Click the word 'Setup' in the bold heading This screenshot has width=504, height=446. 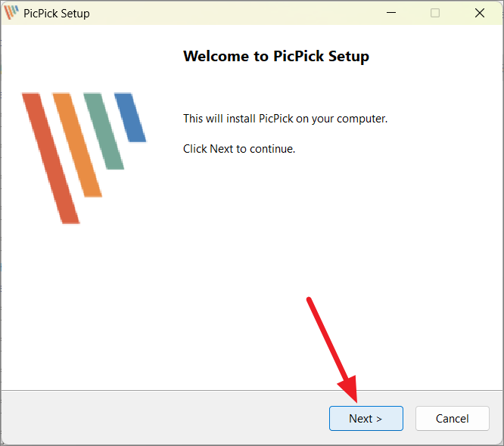(349, 57)
